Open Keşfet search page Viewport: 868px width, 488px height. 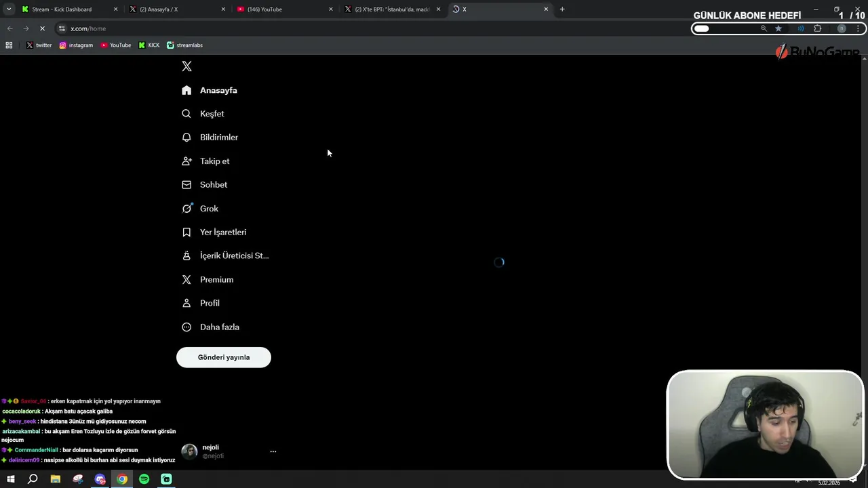coord(203,114)
